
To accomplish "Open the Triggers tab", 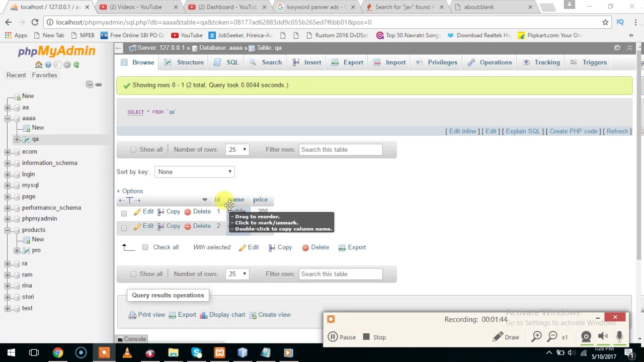I will click(x=588, y=62).
